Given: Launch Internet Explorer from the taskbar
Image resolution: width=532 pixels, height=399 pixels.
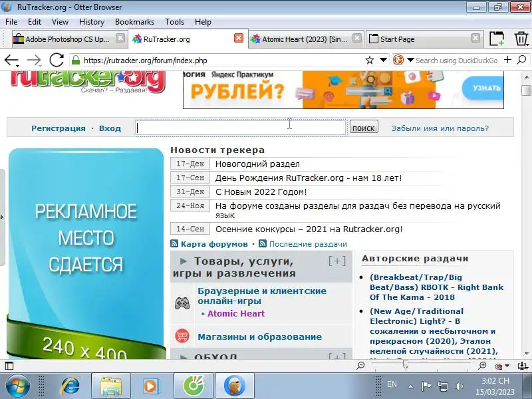Looking at the screenshot, I should [70, 386].
